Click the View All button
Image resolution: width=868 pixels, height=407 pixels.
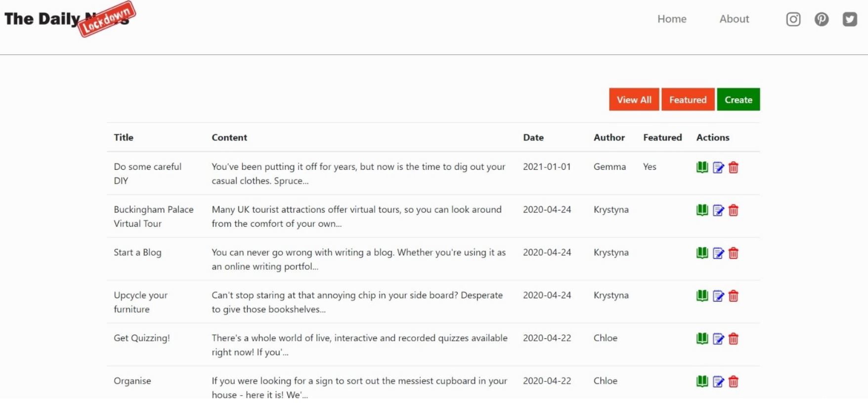tap(634, 99)
